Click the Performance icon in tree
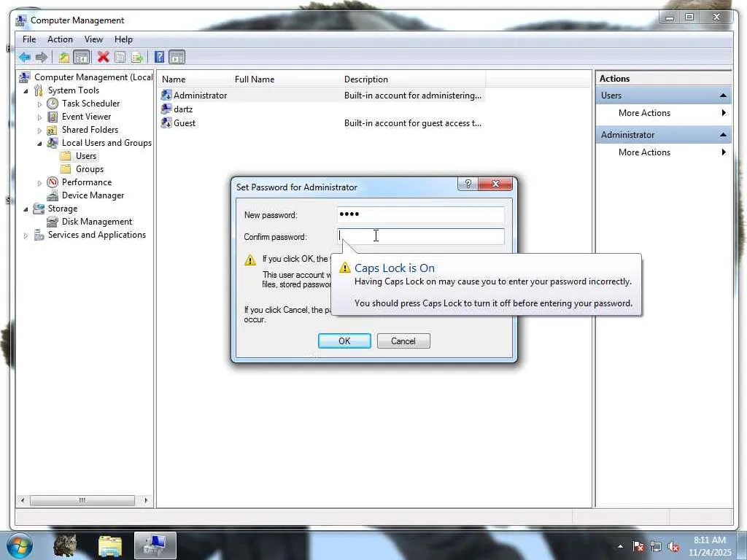Screen dimensions: 747x560 click(53, 182)
